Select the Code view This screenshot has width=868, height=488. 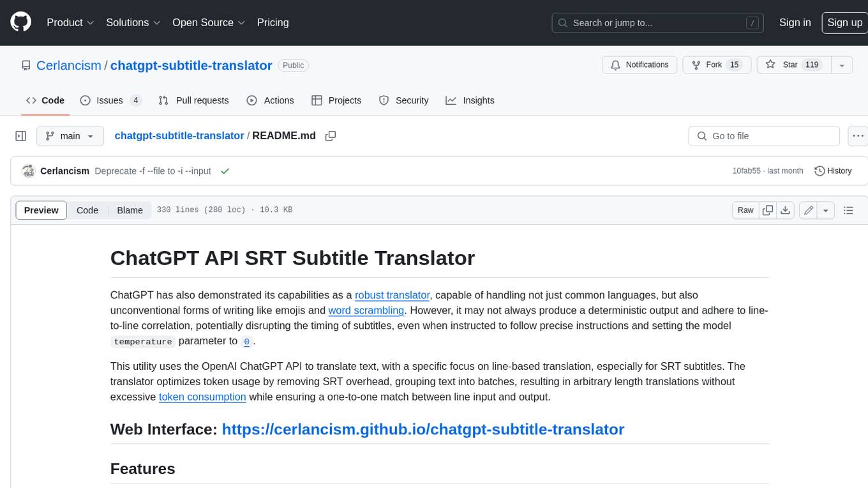[87, 210]
